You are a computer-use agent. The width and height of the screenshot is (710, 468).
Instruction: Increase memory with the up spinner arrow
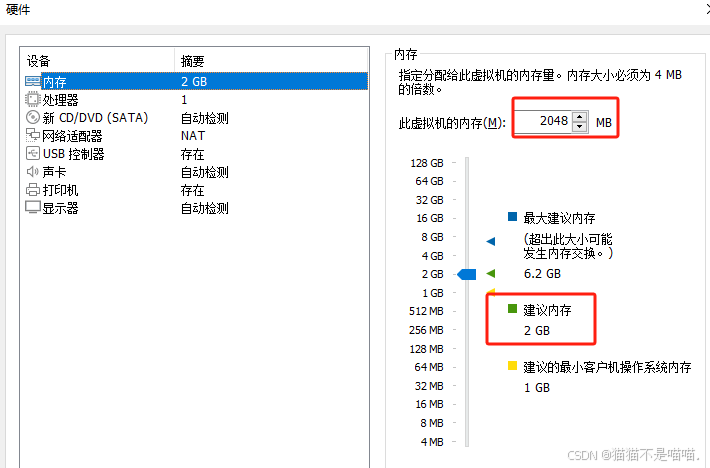(x=580, y=116)
